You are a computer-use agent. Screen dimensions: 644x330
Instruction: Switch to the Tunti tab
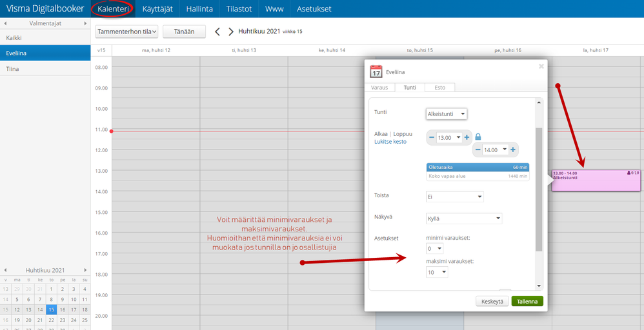pos(410,88)
